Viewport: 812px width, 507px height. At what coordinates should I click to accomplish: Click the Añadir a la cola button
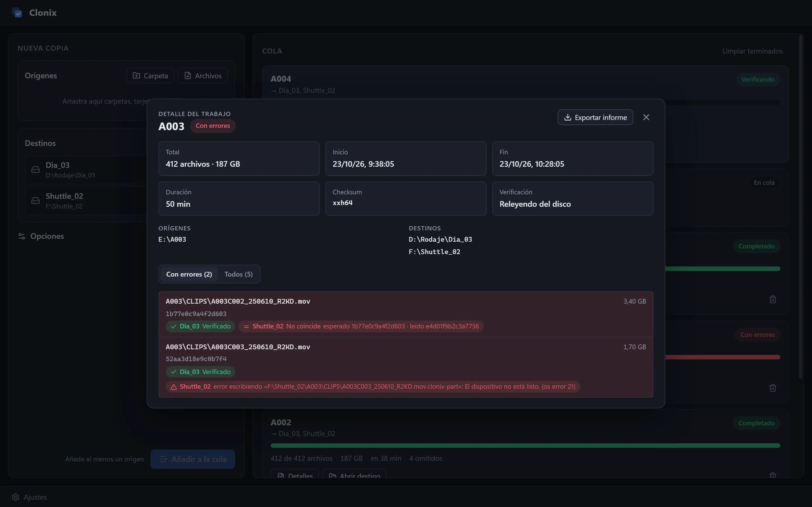(x=193, y=459)
